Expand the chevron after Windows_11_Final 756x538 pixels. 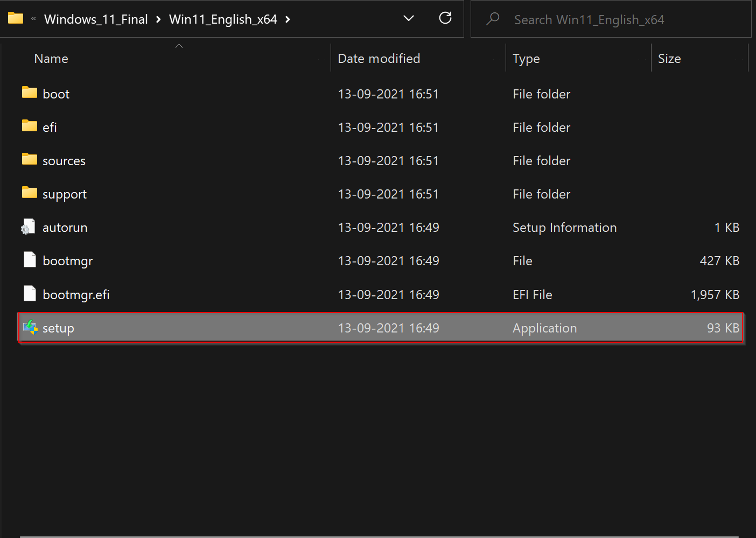coord(158,20)
